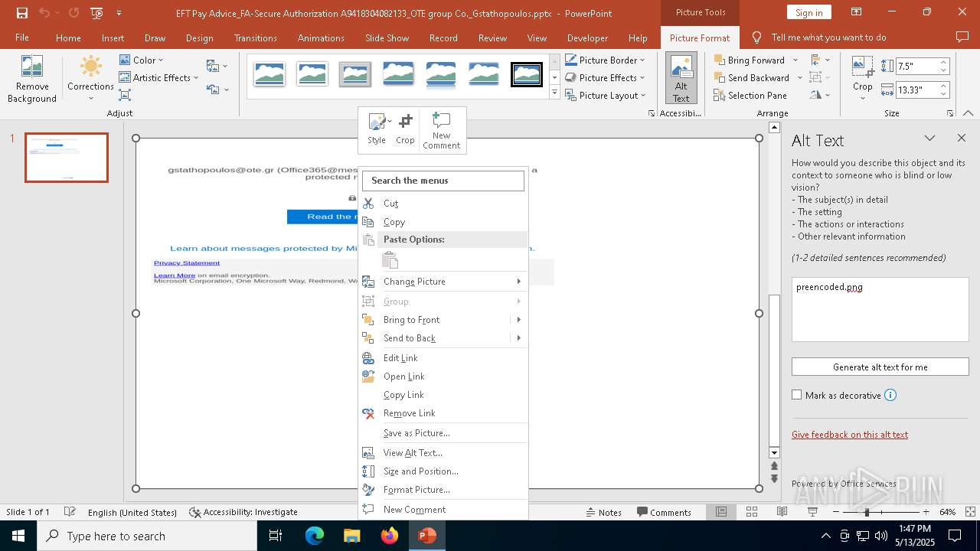Click the zoom slider in status bar
980x551 pixels.
tap(880, 512)
